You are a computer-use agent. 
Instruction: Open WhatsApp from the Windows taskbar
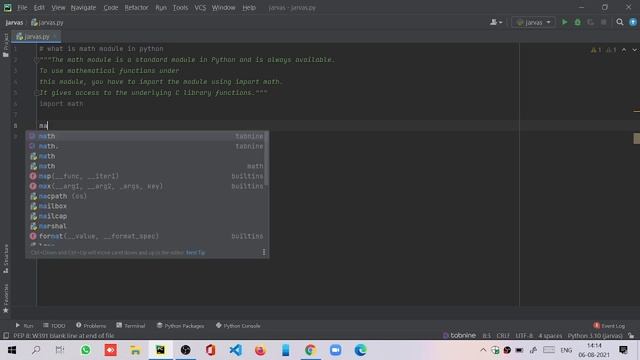pyautogui.click(x=86, y=350)
